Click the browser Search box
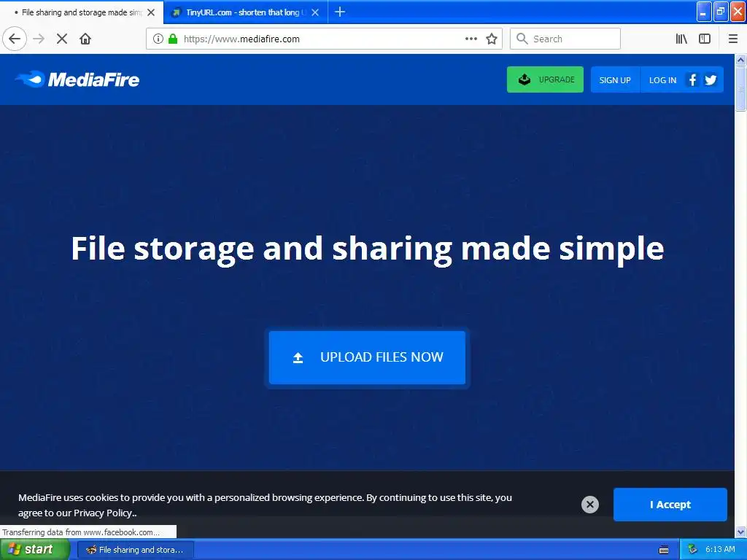This screenshot has height=560, width=747. pyautogui.click(x=565, y=39)
